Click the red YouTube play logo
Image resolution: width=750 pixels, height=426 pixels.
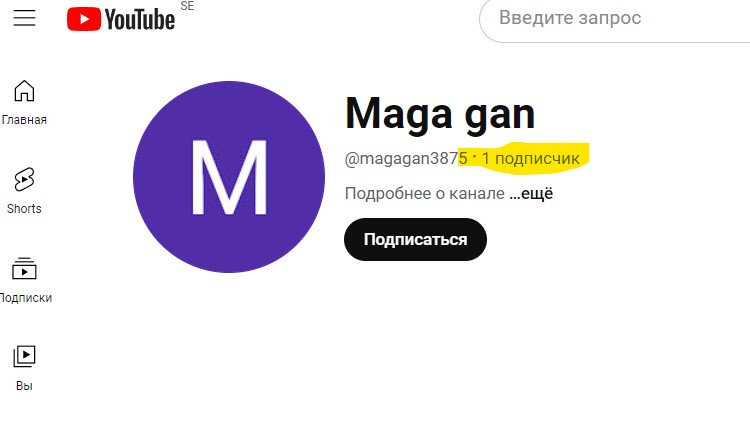[84, 19]
